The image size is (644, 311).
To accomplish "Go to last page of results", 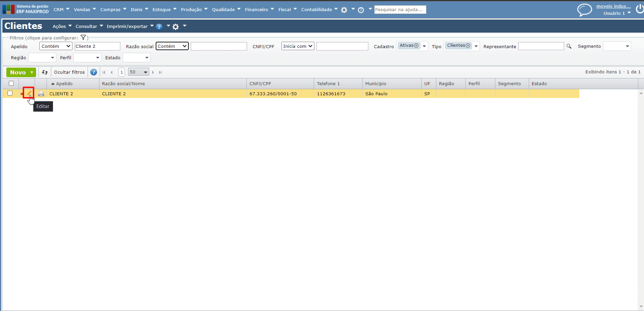I will point(160,72).
